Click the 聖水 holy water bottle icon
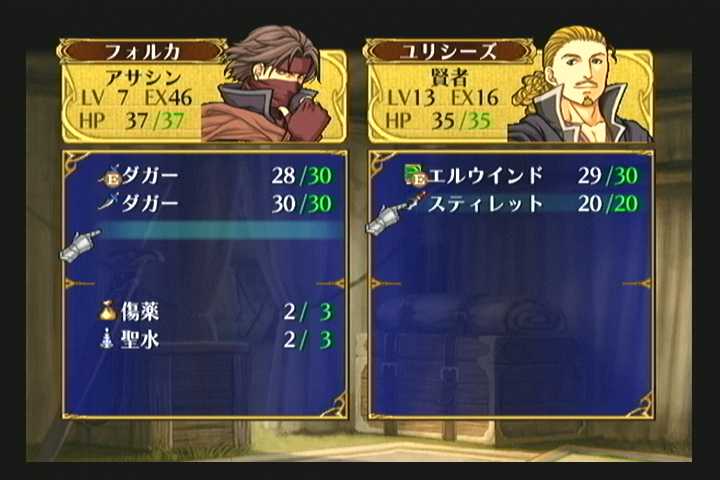 tap(107, 339)
